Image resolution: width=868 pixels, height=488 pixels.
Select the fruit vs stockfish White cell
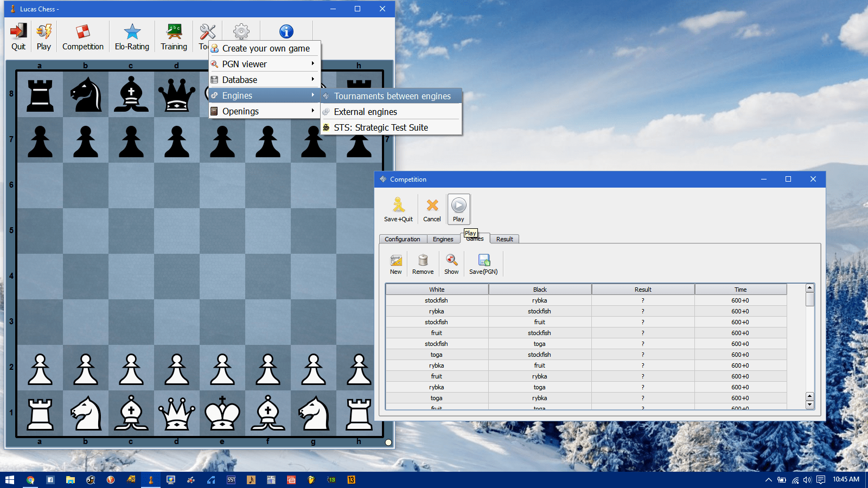click(437, 333)
